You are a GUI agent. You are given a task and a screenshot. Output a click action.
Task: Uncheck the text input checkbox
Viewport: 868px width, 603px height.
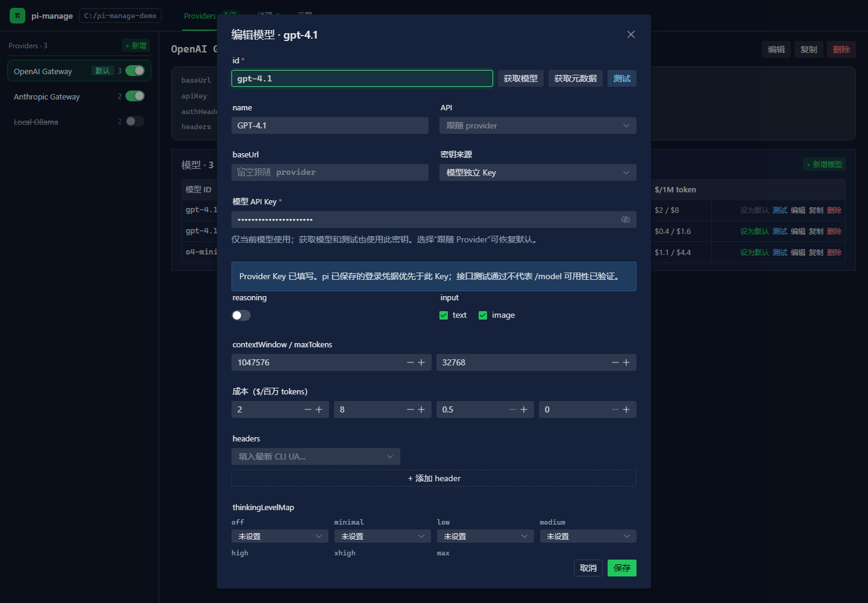[444, 315]
